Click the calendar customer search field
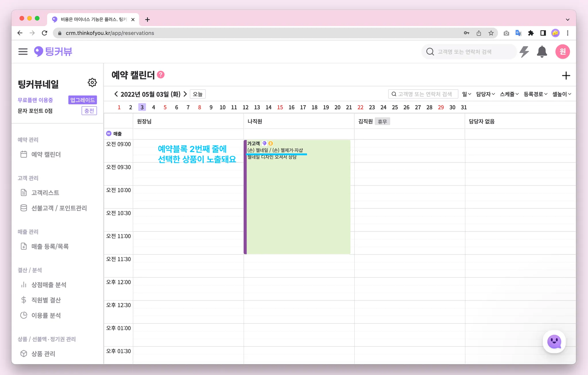The width and height of the screenshot is (588, 375). [423, 94]
